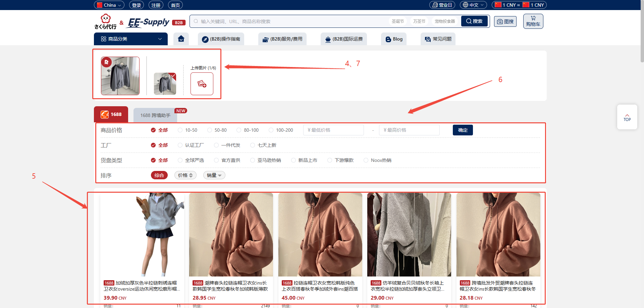Select 官方直供 source type
Image resolution: width=644 pixels, height=308 pixels.
(x=227, y=160)
